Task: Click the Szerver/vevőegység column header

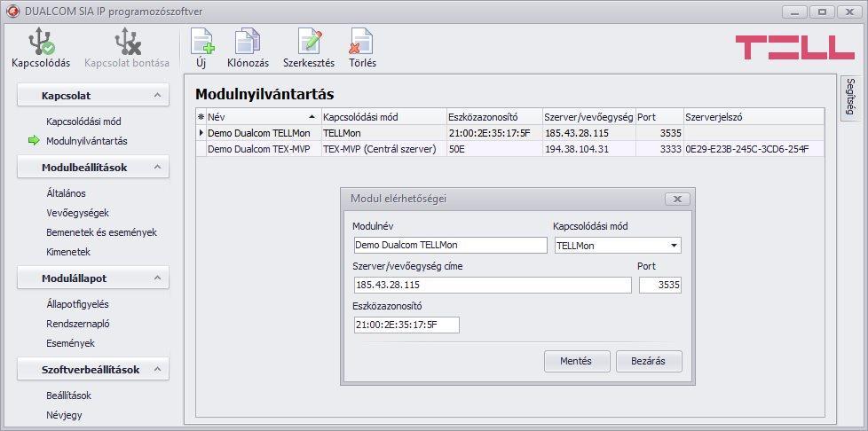Action: [x=589, y=117]
